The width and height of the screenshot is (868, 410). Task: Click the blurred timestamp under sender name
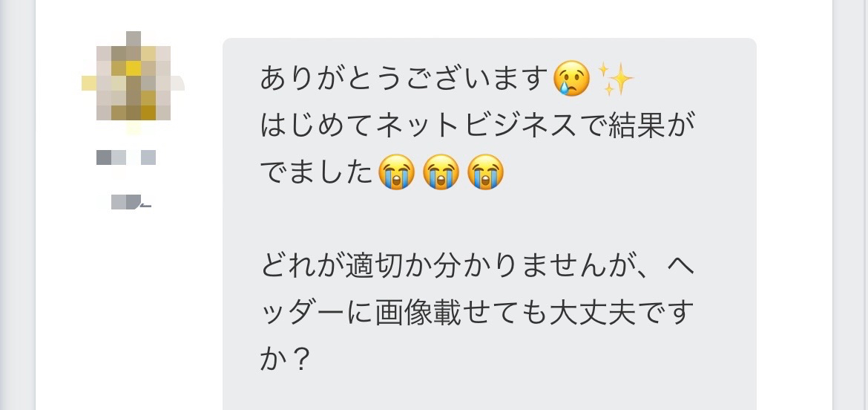131,202
